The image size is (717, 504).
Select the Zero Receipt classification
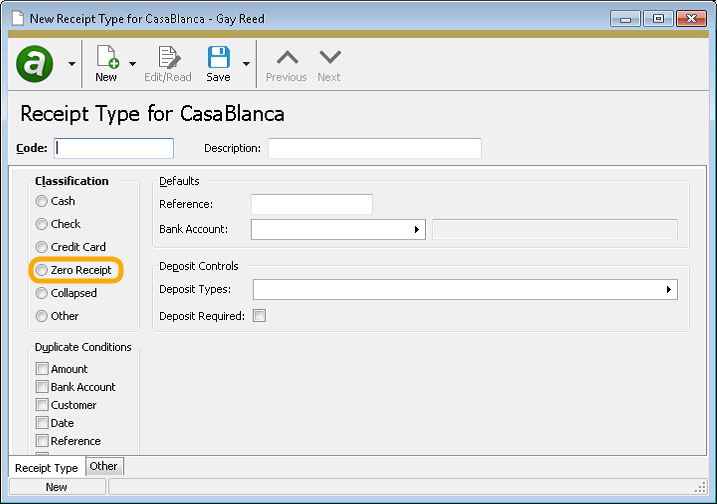42,270
